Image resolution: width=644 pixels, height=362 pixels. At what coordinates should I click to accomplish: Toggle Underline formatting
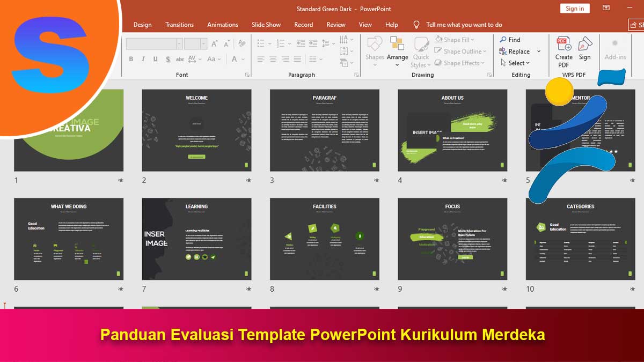[156, 59]
